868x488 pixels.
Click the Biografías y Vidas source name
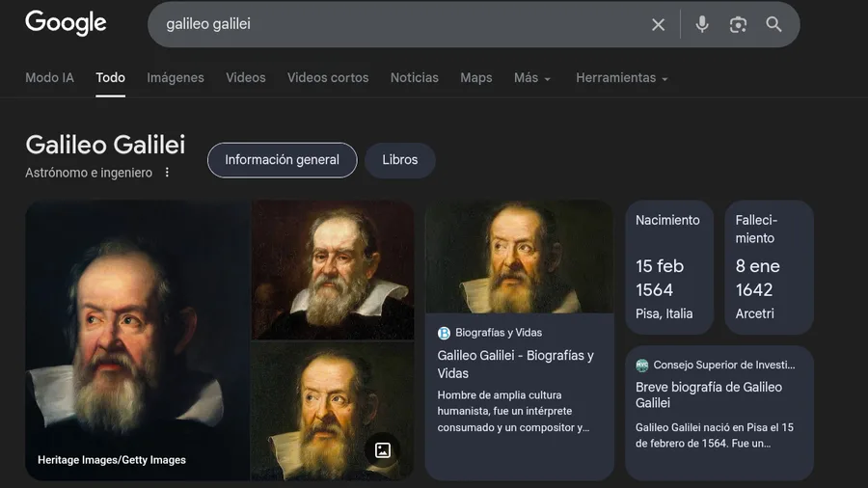click(x=499, y=333)
